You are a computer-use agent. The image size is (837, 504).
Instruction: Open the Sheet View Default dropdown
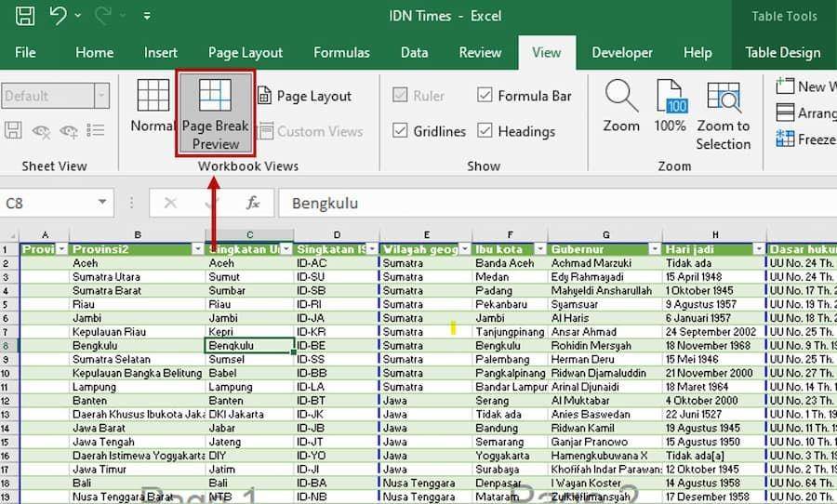[102, 96]
